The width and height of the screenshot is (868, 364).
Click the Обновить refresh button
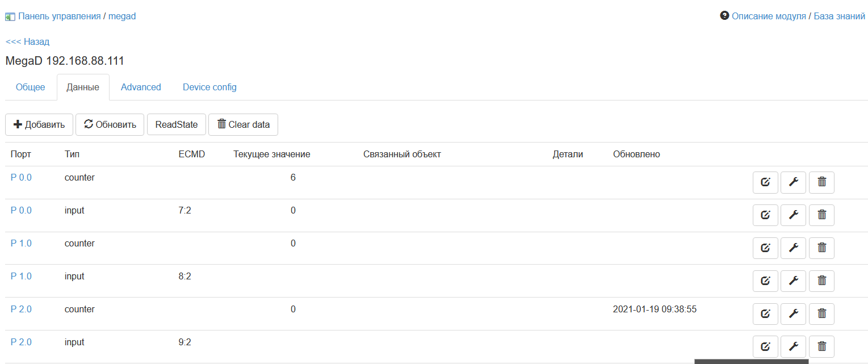click(110, 125)
